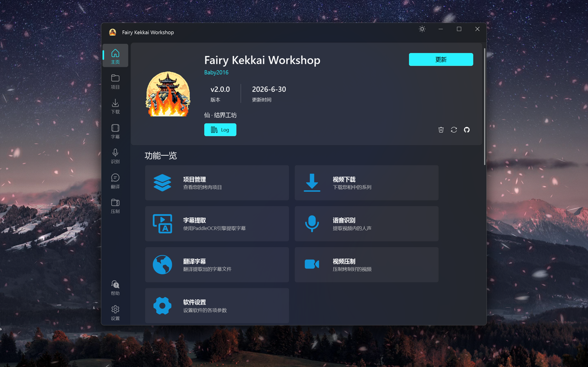This screenshot has width=588, height=367.
Task: Click the refresh sync icon
Action: [x=454, y=130]
